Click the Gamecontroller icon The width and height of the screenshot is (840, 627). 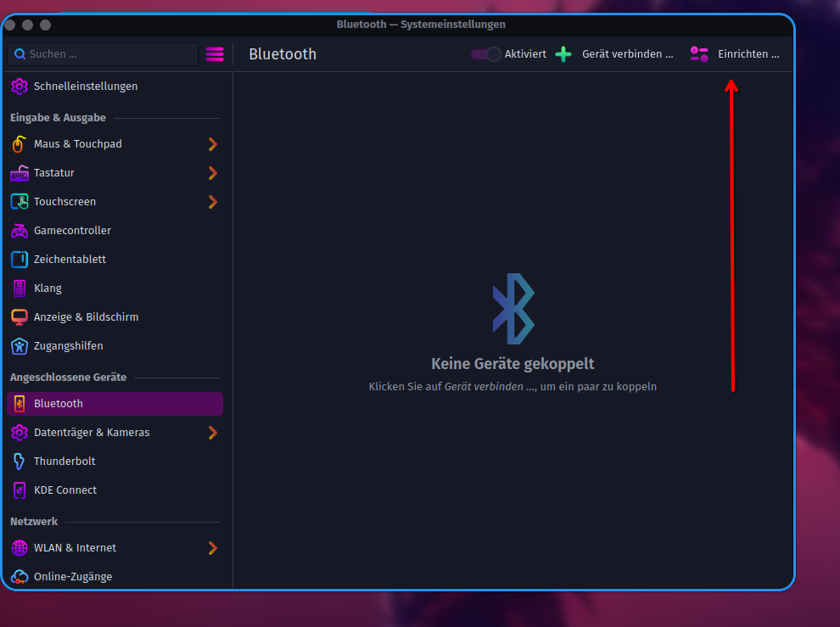[20, 231]
